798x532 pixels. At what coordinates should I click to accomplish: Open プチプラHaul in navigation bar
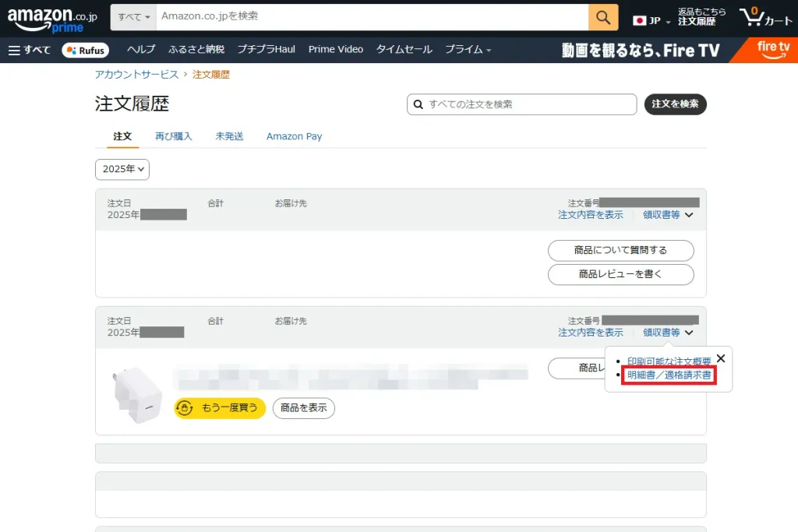(x=267, y=49)
